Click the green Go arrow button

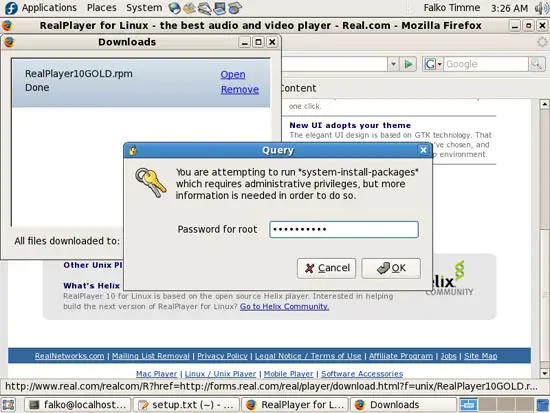408,64
